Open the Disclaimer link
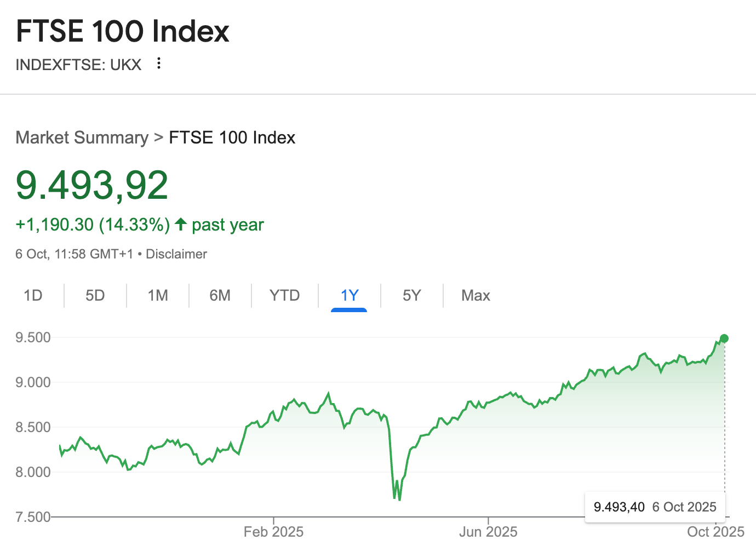 (176, 254)
